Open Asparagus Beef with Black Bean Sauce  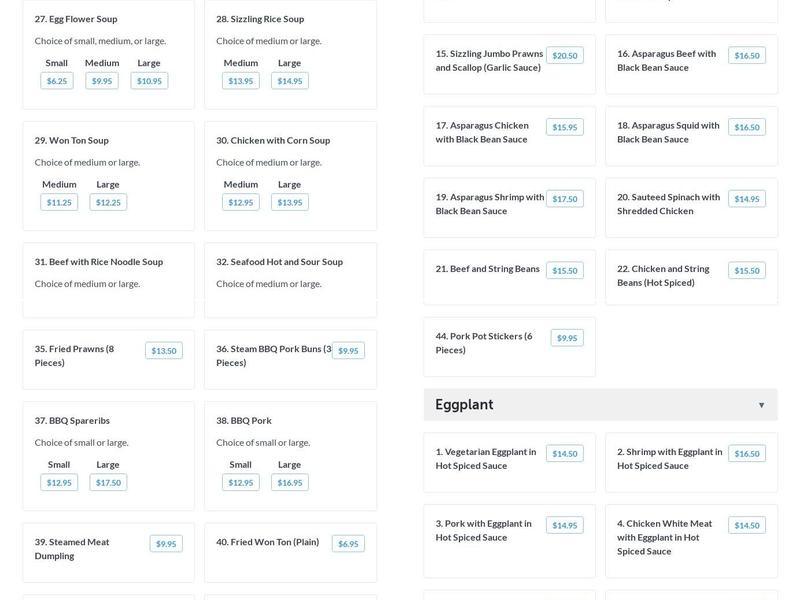[666, 61]
